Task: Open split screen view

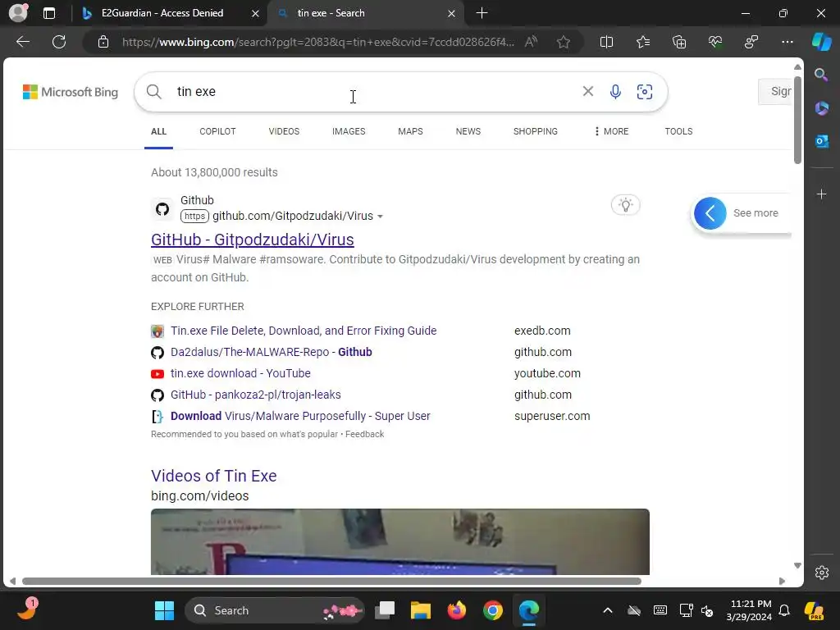Action: pos(606,42)
